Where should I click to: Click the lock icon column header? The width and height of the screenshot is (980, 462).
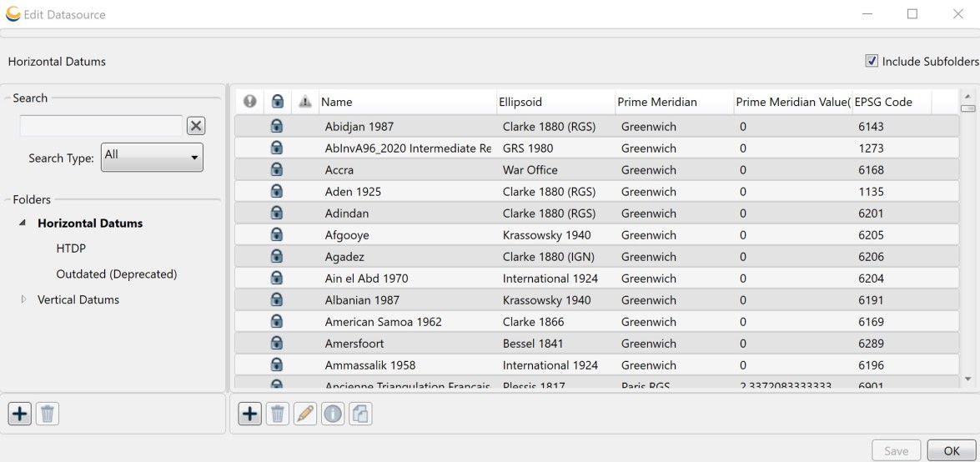pos(277,102)
